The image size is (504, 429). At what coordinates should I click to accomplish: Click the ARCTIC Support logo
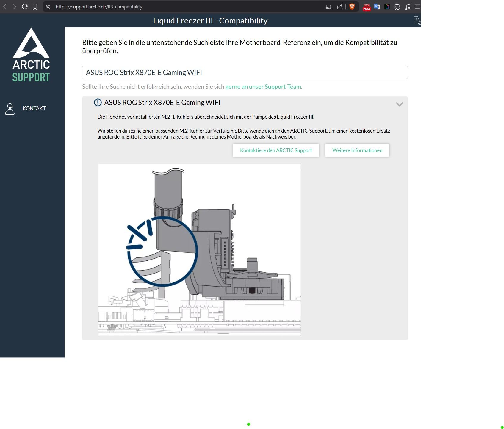point(31,55)
